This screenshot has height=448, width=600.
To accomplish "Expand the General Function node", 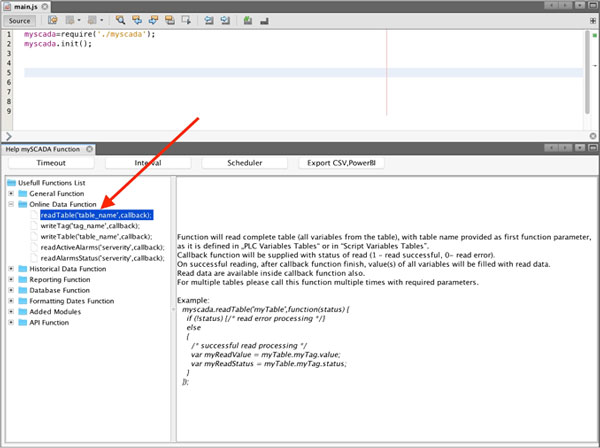I will point(11,194).
